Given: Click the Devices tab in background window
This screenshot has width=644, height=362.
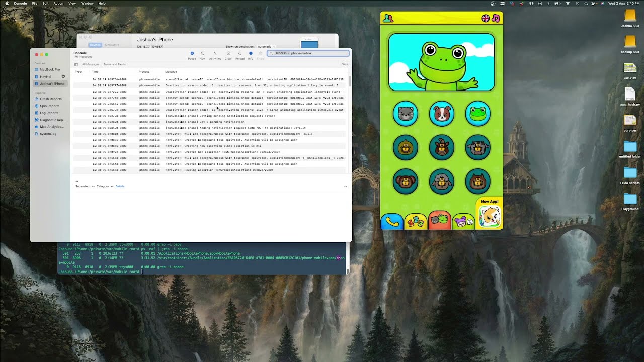Looking at the screenshot, I should (x=95, y=45).
